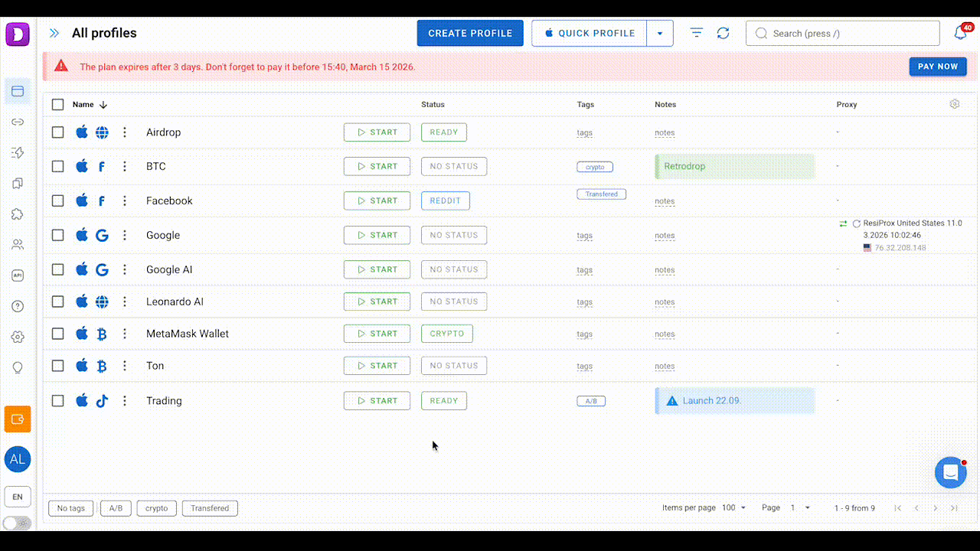Click the refresh profiles icon

(723, 34)
